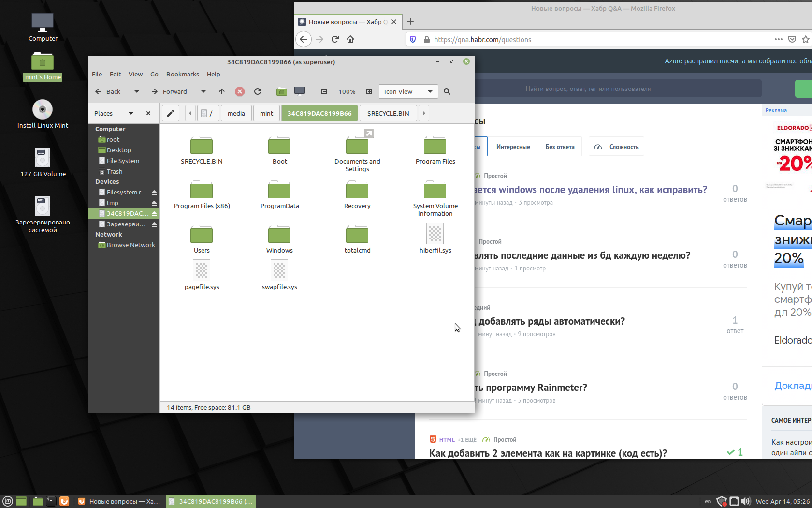
Task: Click Firefox back button
Action: 304,39
